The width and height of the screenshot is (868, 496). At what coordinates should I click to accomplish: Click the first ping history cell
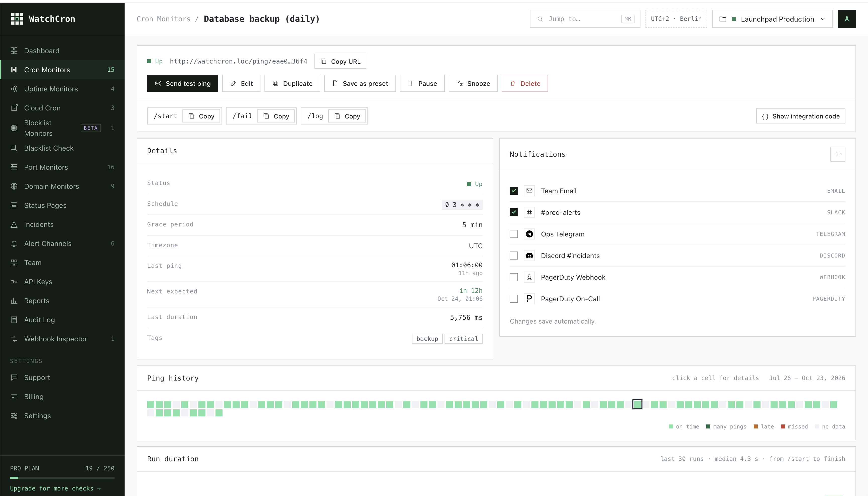[x=151, y=404]
